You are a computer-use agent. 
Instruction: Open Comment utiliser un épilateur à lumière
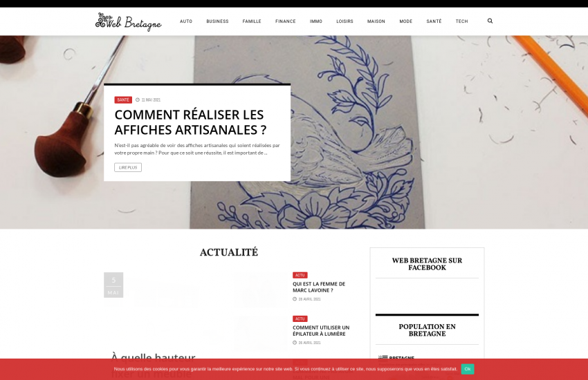[x=320, y=330]
